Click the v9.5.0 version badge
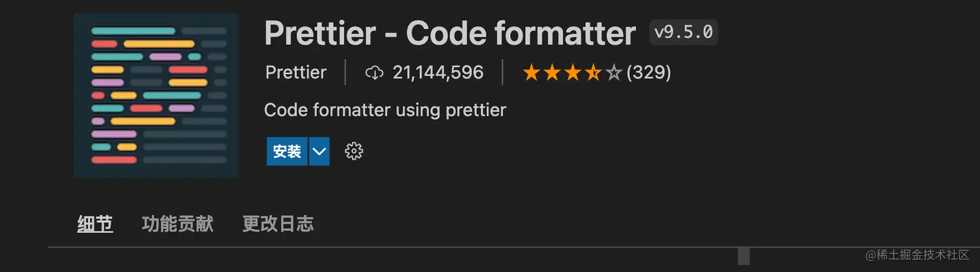Screen dimensions: 980x272 click(x=683, y=32)
